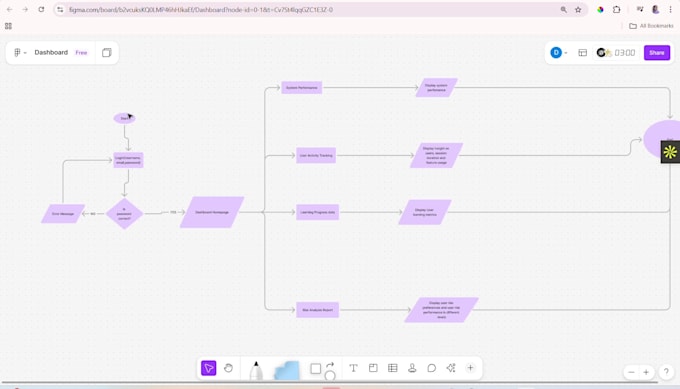Select the Section tool

373,368
